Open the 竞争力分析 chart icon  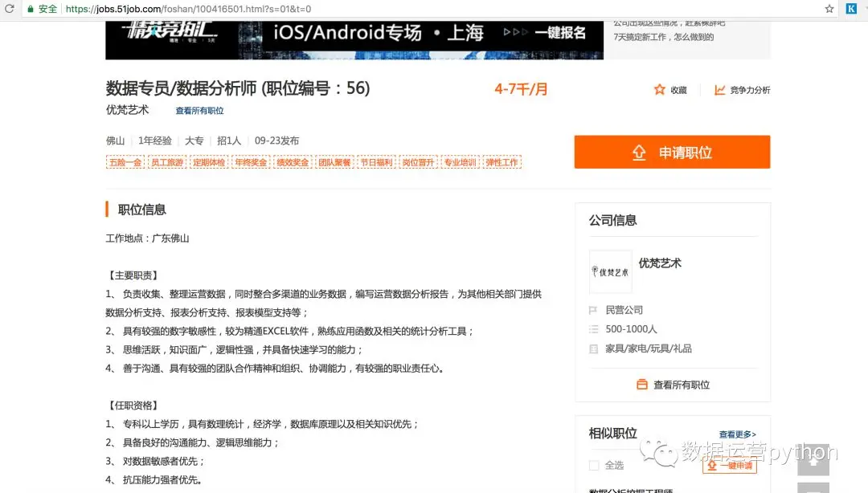[x=719, y=90]
